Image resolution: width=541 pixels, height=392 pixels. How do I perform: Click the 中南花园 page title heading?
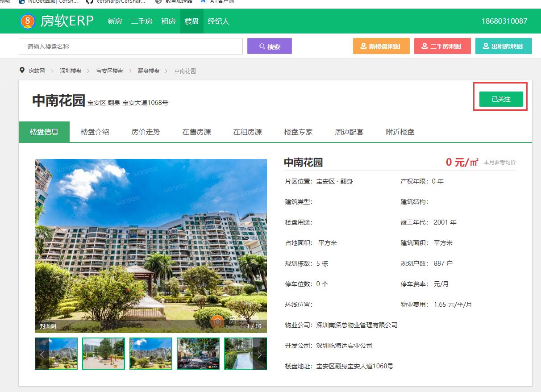[x=58, y=100]
